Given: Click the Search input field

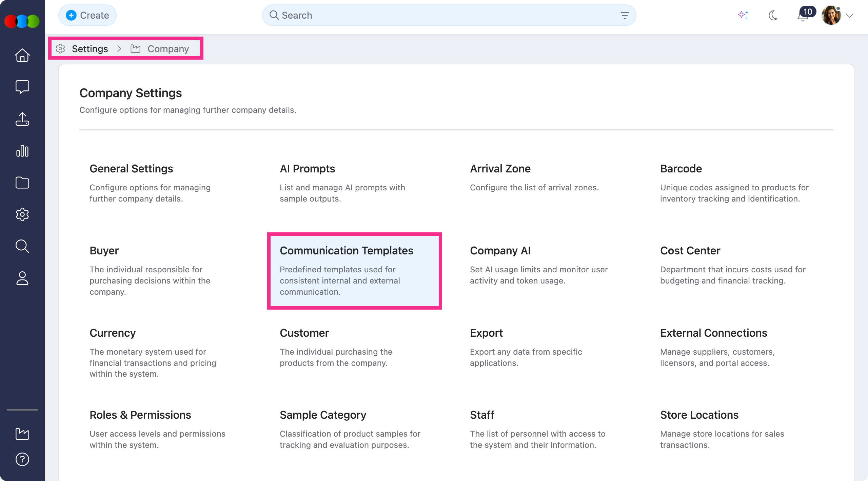Looking at the screenshot, I should [449, 15].
